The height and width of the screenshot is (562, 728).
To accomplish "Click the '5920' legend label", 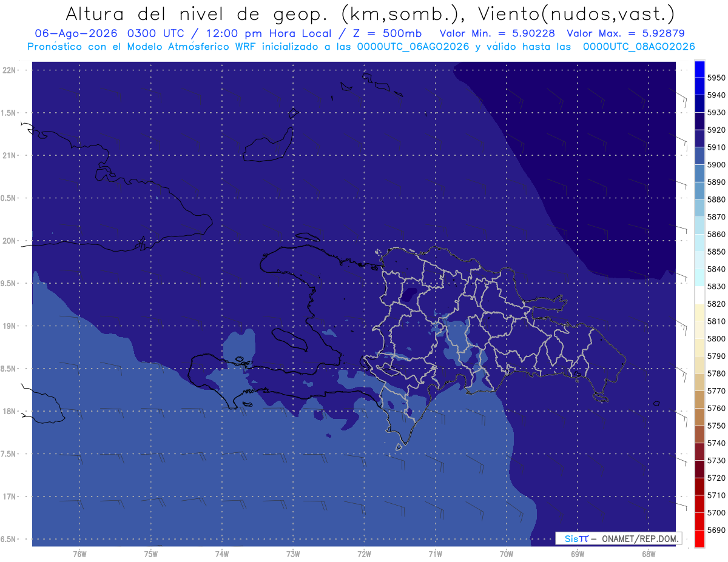I will tap(716, 130).
